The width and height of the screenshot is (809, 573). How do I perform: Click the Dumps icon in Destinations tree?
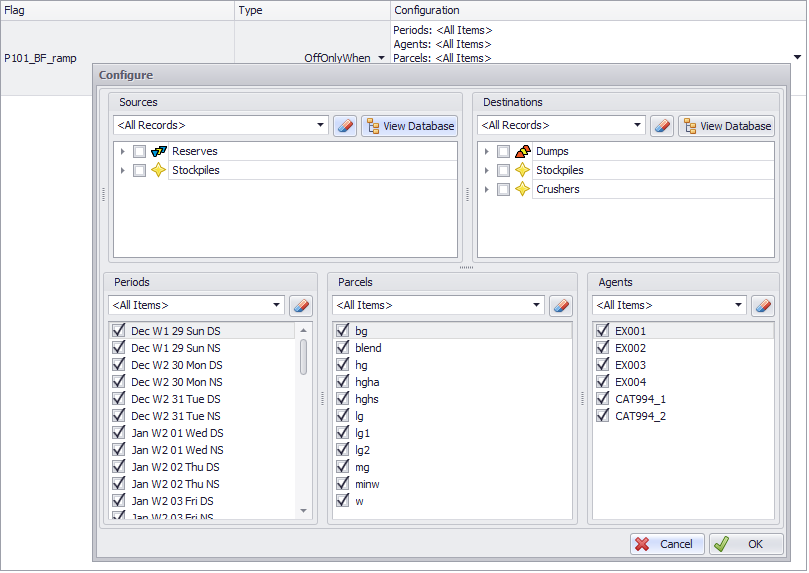[522, 152]
